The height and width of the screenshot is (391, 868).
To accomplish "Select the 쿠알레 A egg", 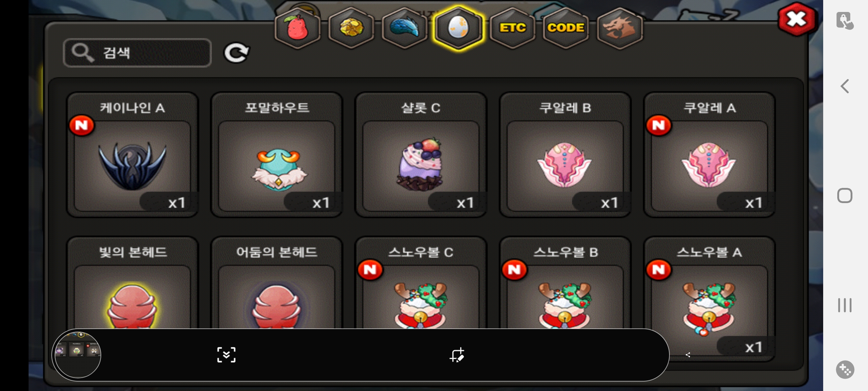I will pos(710,155).
